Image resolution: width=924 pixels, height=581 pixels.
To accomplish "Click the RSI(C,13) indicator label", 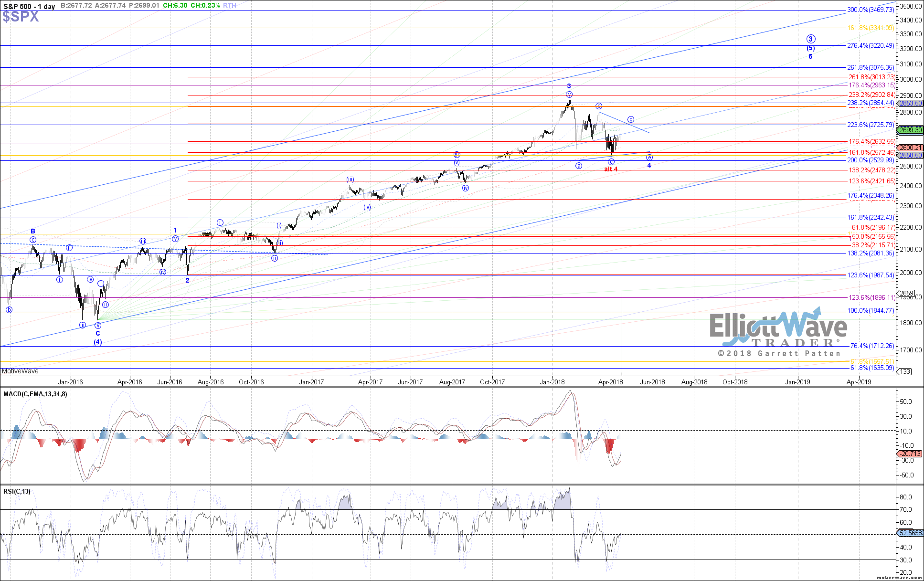I will click(17, 491).
